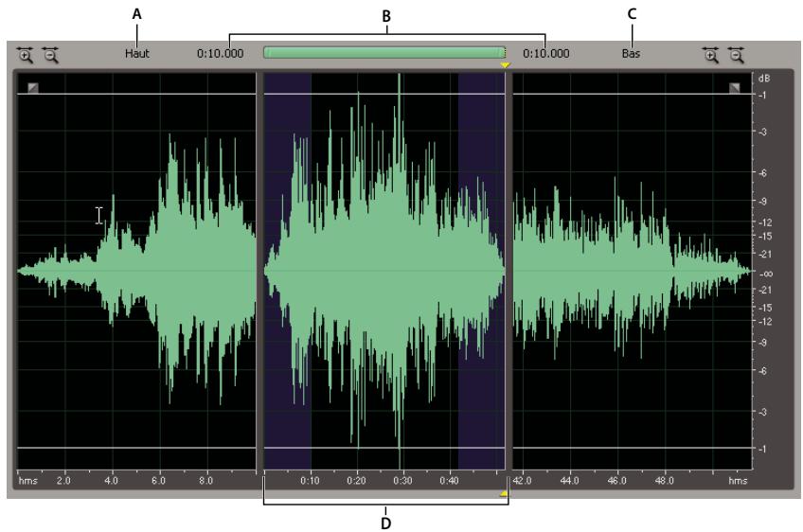Click the Bas label

click(631, 53)
